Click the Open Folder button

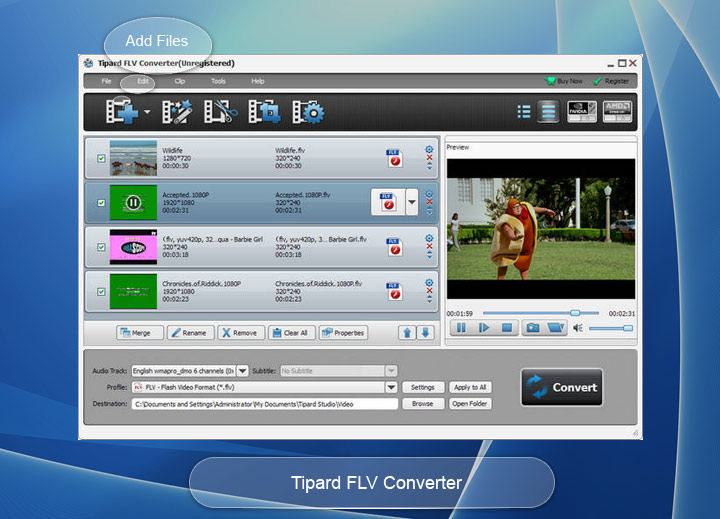[x=470, y=404]
